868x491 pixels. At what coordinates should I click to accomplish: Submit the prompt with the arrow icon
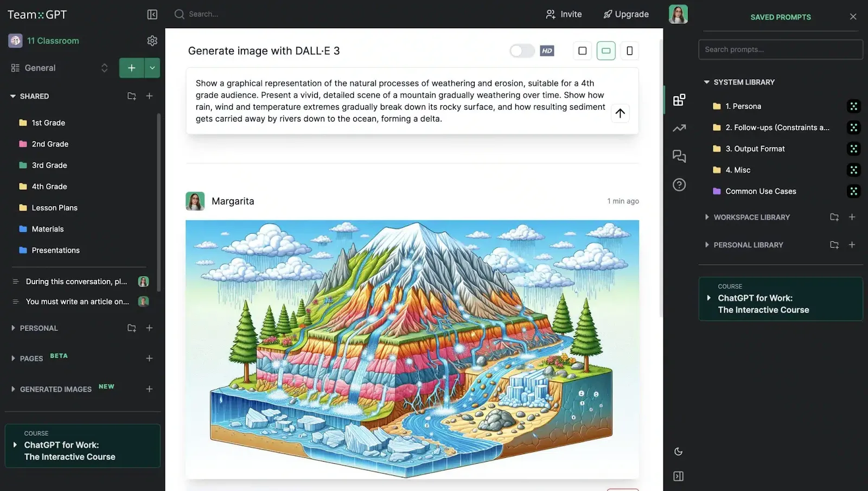620,113
